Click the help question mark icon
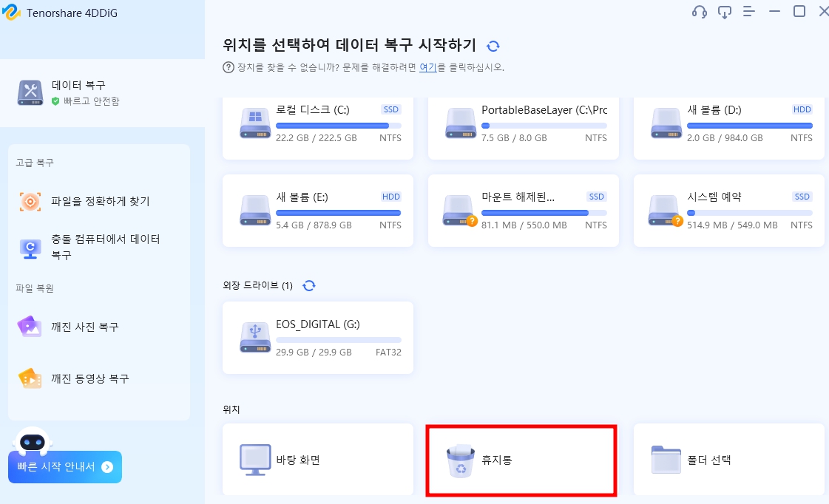The image size is (829, 504). (229, 67)
